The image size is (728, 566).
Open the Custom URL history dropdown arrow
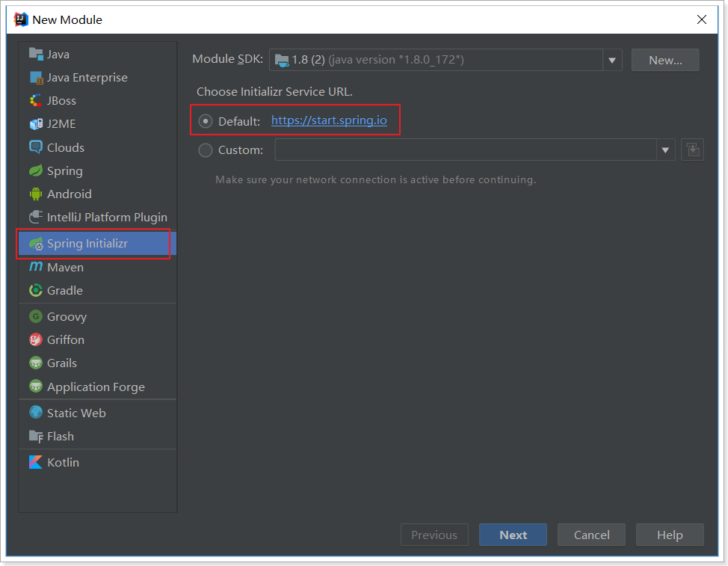(665, 150)
